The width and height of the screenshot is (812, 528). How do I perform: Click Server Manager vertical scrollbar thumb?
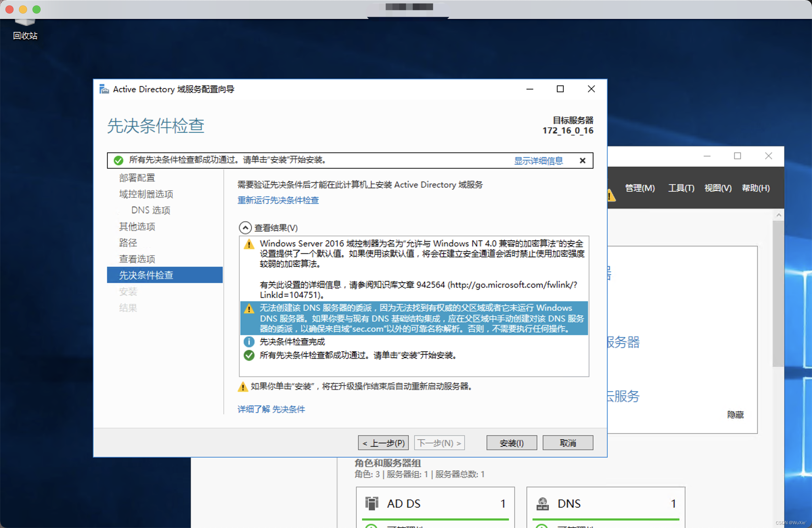pyautogui.click(x=779, y=294)
